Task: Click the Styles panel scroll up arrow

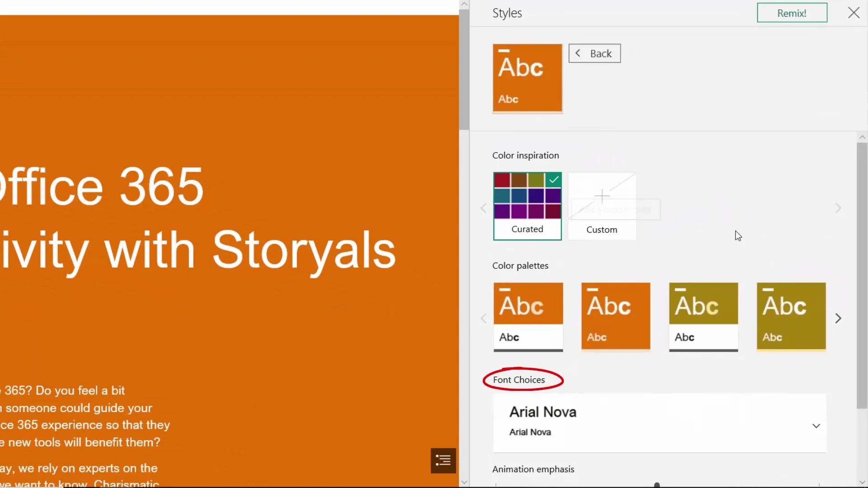Action: [x=862, y=137]
